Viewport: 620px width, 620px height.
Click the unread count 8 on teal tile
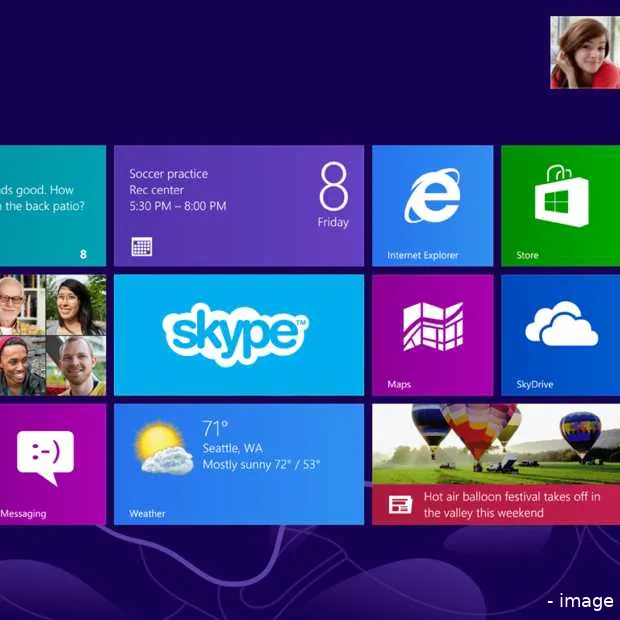coord(83,254)
